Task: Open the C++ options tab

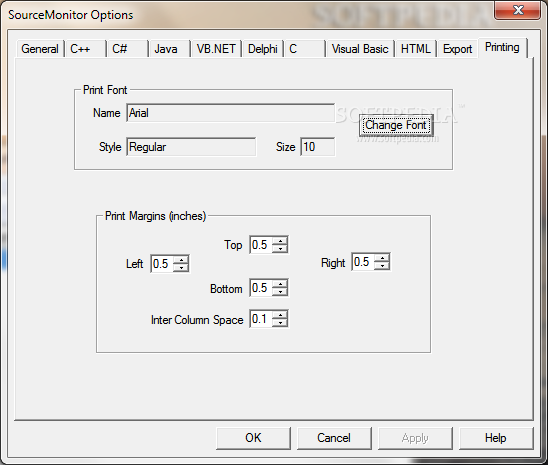Action: coord(85,49)
